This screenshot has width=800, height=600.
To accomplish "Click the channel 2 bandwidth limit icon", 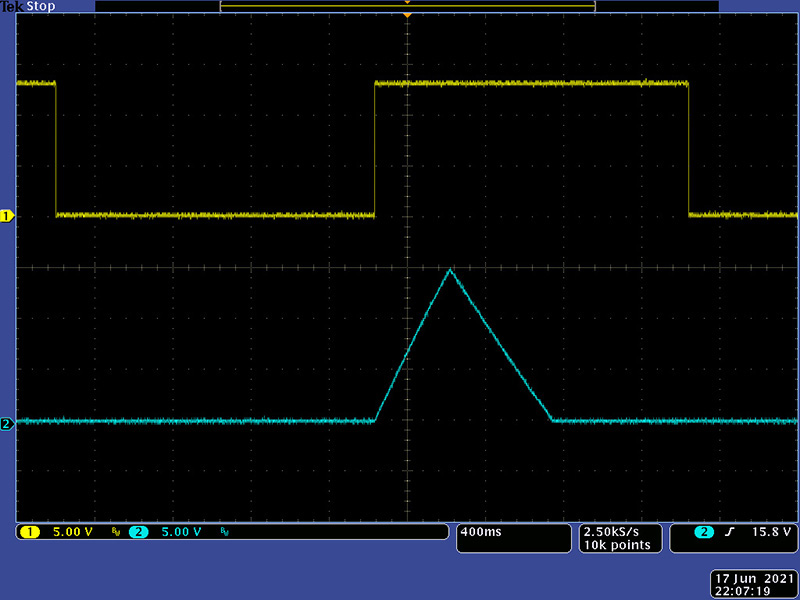I will pyautogui.click(x=224, y=533).
